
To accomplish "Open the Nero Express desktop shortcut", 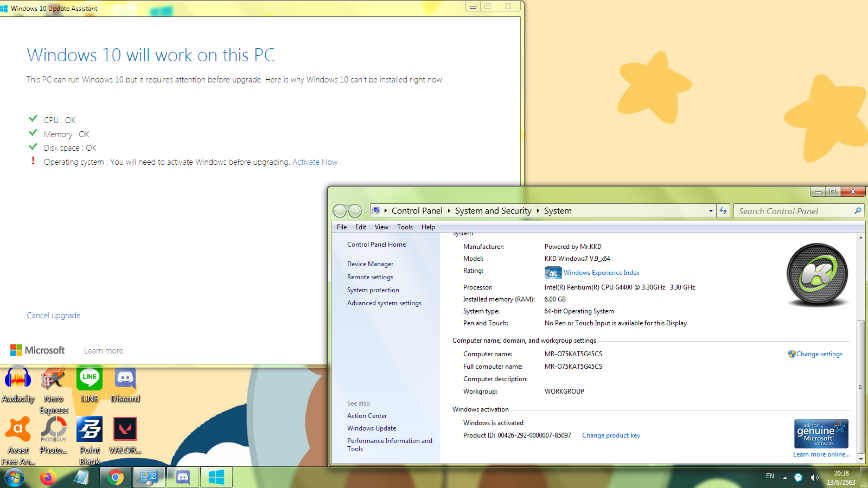I will [54, 390].
